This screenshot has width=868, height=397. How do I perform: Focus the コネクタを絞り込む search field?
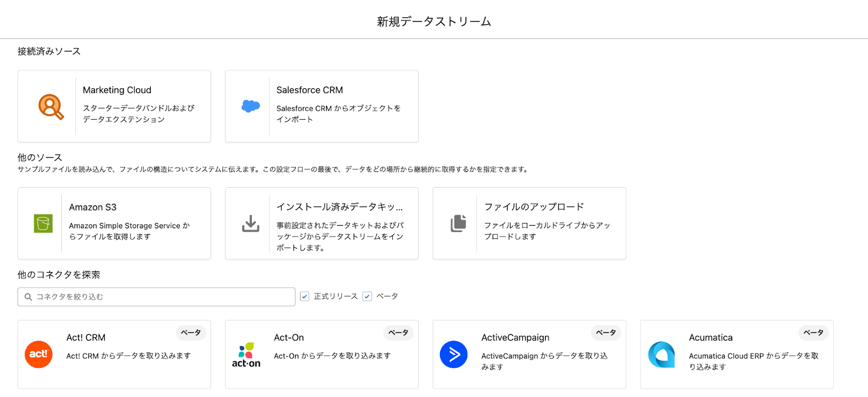coord(156,297)
